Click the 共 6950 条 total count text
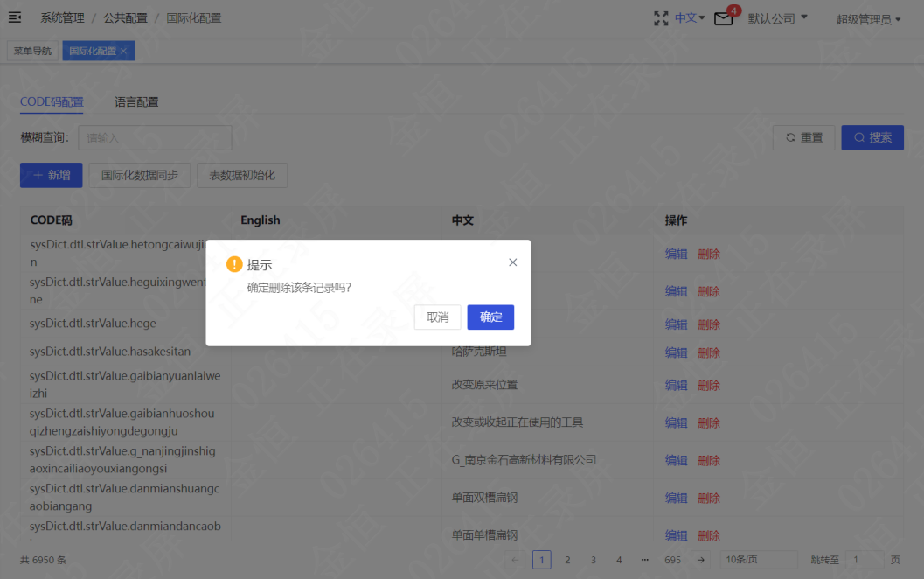This screenshot has height=579, width=924. coord(43,560)
